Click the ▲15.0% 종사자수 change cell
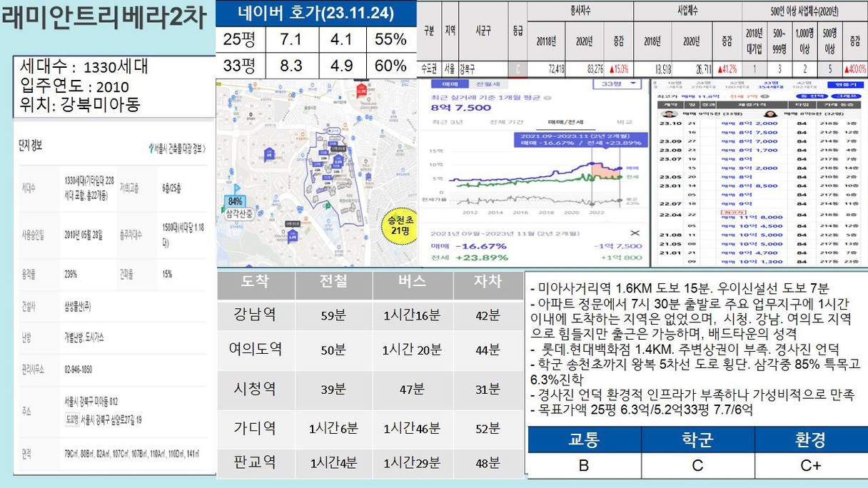This screenshot has width=868, height=488. pos(618,69)
